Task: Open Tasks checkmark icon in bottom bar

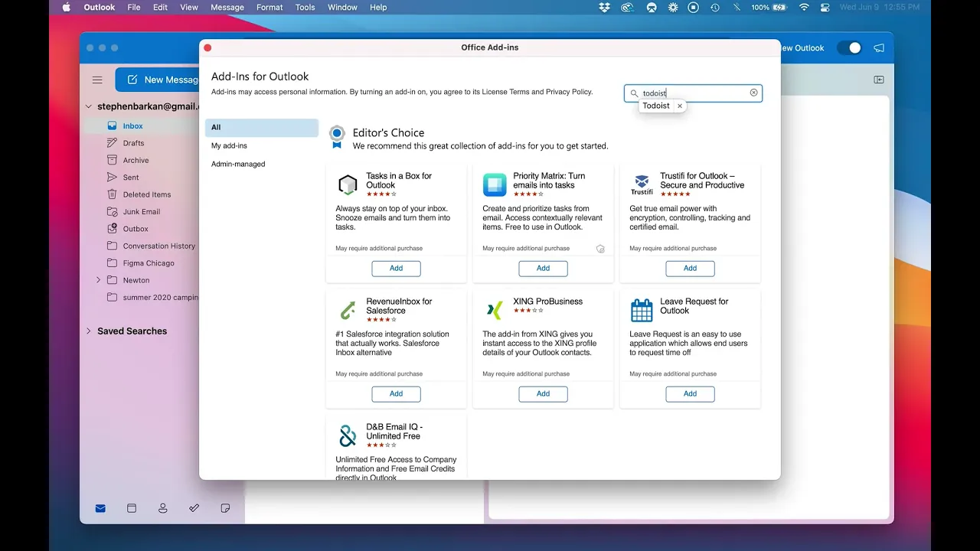Action: click(194, 508)
